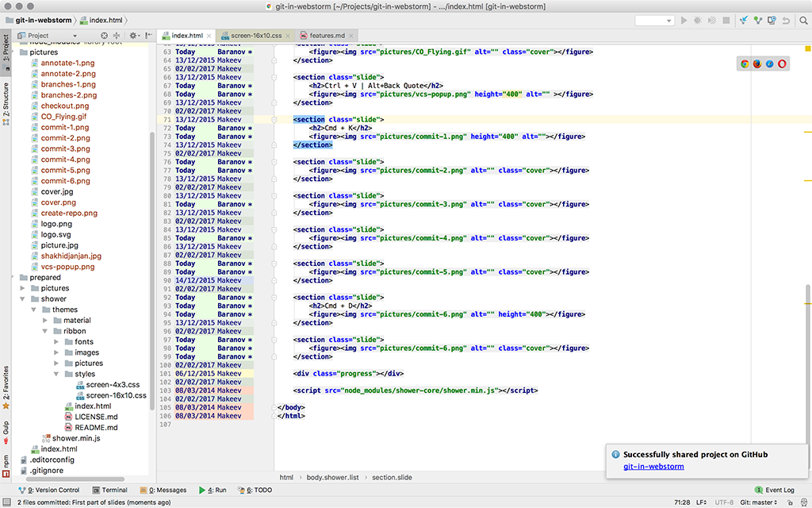
Task: Open in Firefox browser icon
Action: 757,63
